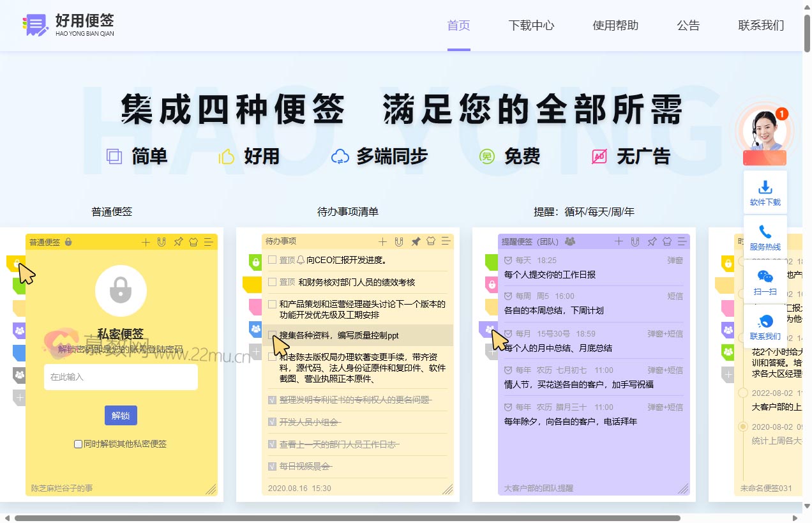
Task: Switch to the 下载中心 tab
Action: [531, 26]
